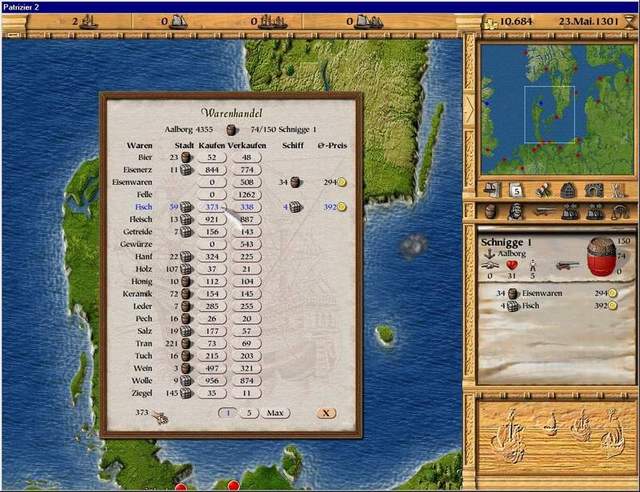The image size is (640, 492).
Task: Click the large red cargo barrel load indicator
Action: (x=601, y=257)
